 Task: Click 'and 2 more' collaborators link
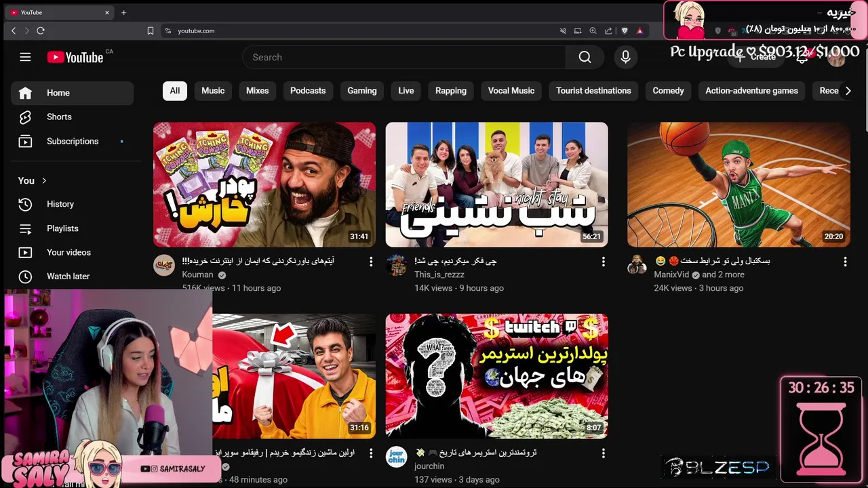click(x=723, y=274)
